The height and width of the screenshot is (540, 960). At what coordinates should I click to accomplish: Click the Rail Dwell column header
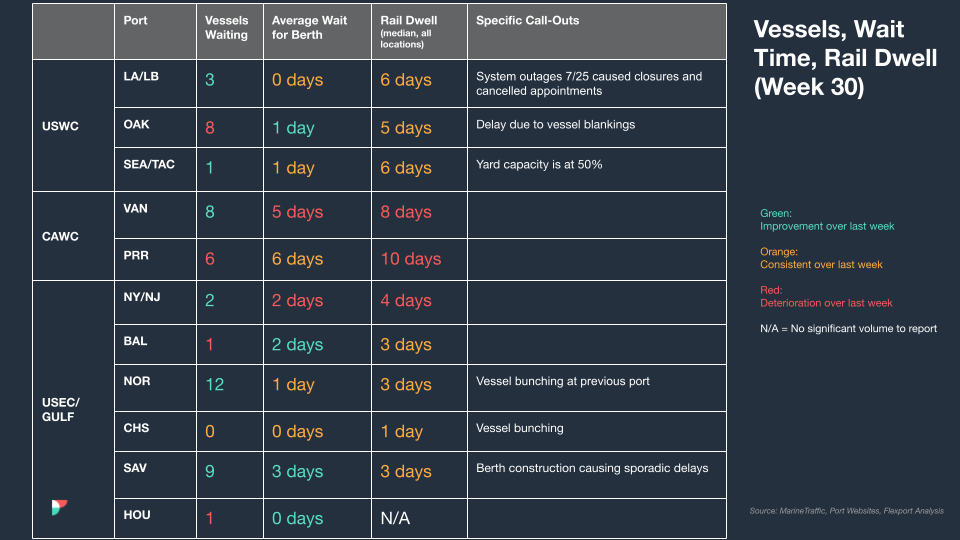tap(408, 20)
